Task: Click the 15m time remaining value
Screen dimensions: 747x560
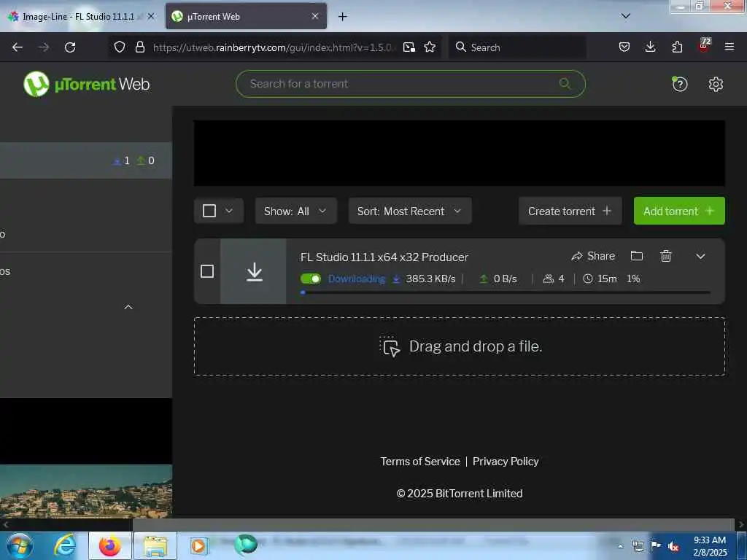Action: 607,279
